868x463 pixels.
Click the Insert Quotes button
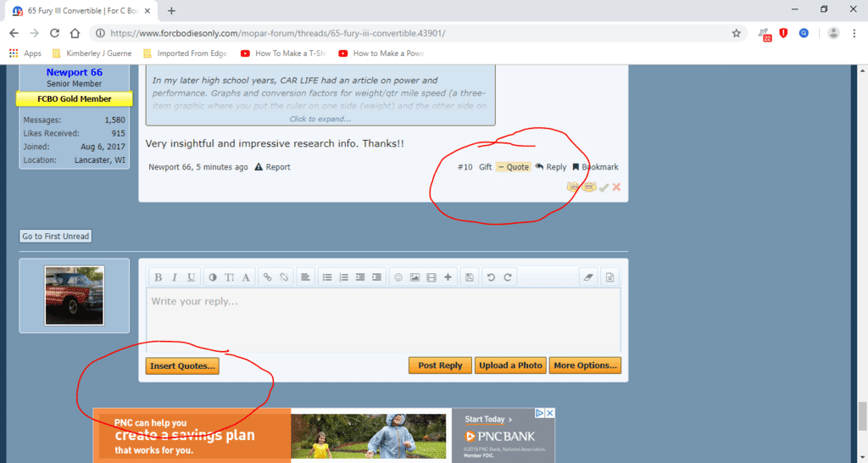[x=183, y=365]
